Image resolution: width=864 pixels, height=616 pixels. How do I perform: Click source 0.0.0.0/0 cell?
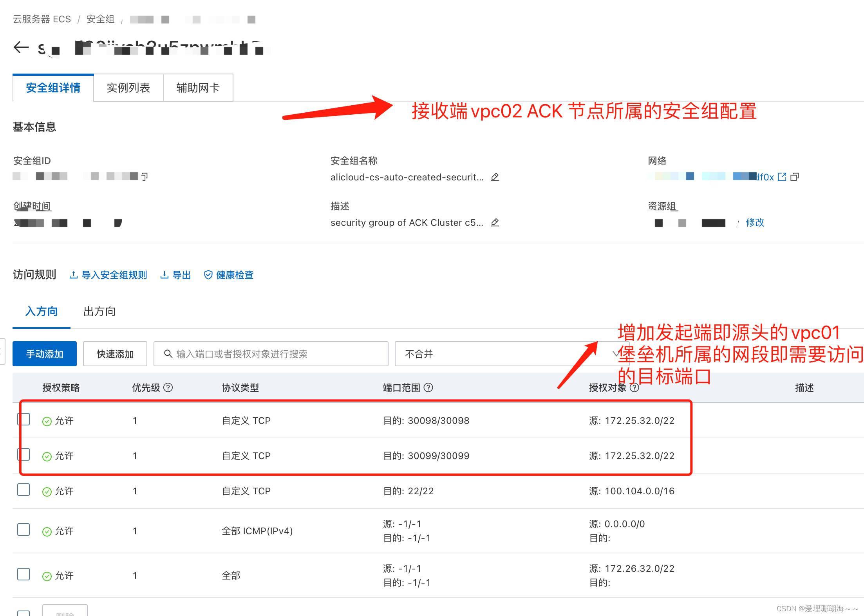[617, 524]
